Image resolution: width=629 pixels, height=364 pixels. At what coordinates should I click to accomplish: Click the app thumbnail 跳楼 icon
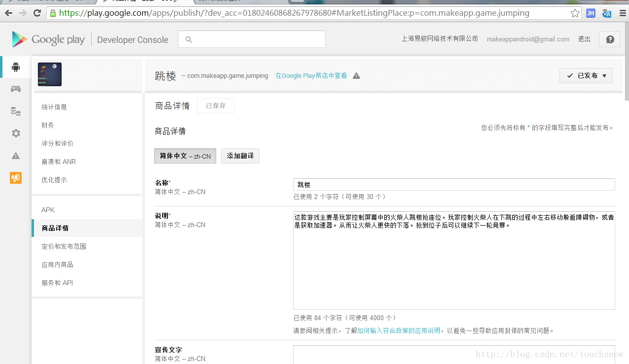click(x=50, y=74)
